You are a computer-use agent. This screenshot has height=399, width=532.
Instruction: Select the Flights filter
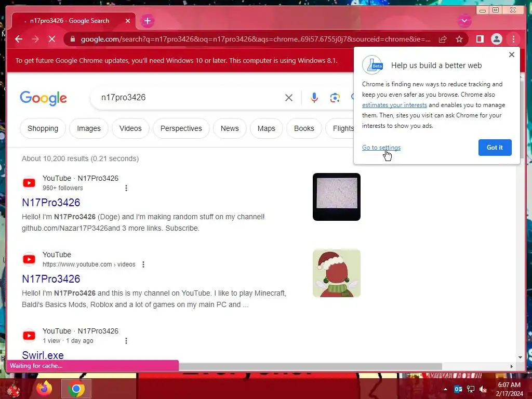tap(340, 129)
